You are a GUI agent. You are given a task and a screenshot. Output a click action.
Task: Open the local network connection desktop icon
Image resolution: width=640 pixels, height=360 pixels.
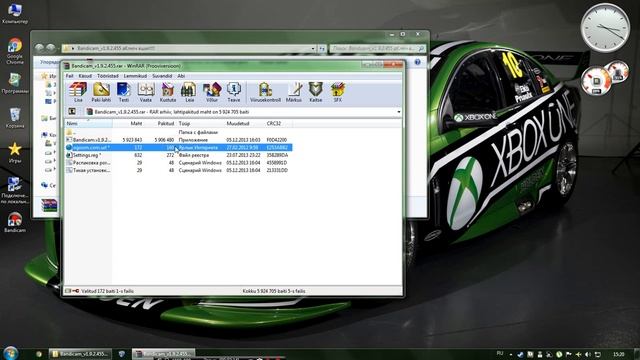point(15,190)
